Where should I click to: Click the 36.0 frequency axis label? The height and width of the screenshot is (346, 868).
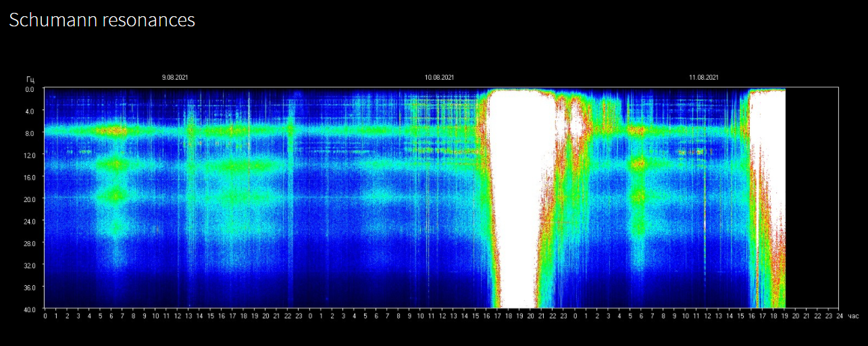click(x=30, y=287)
